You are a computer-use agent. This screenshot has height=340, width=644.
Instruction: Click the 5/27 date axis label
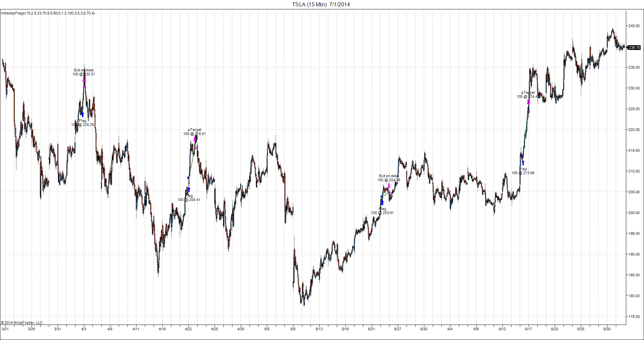[x=397, y=329]
